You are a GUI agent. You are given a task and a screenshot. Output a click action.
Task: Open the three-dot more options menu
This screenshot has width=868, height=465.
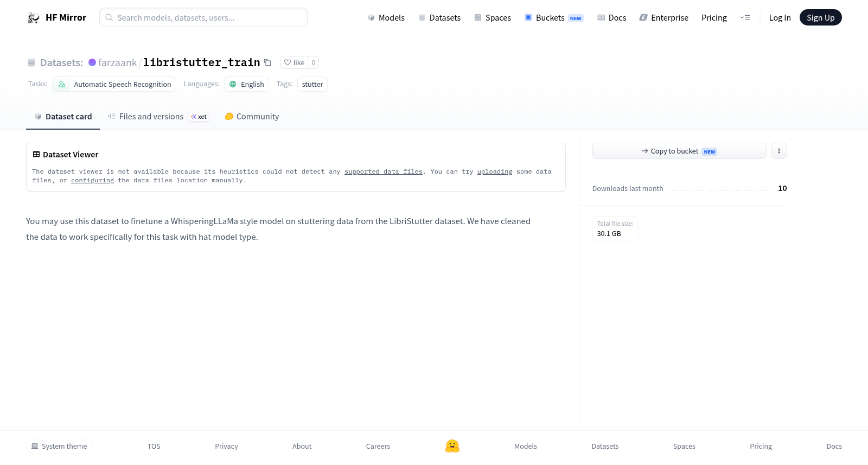point(779,151)
